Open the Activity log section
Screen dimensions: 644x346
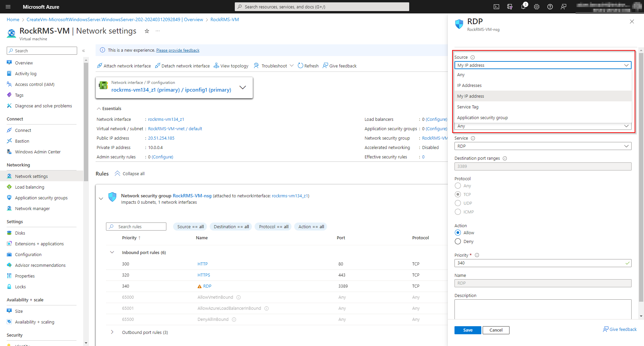click(26, 73)
